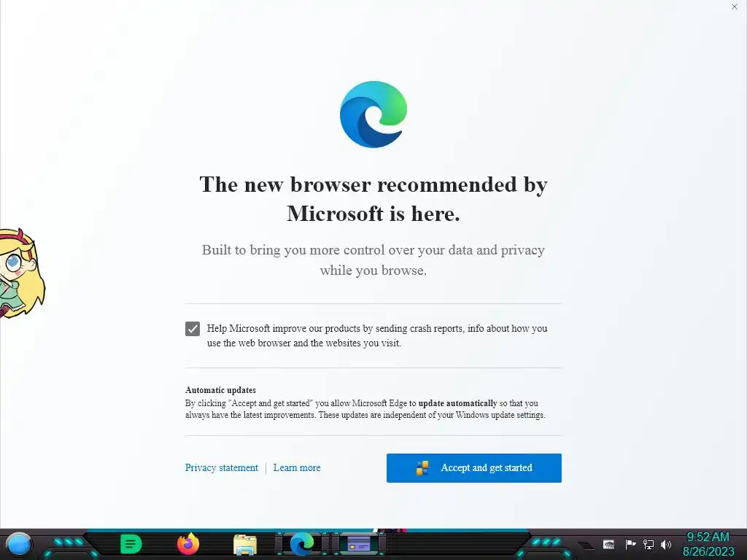This screenshot has height=560, width=747.
Task: Select the purple window taskbar button
Action: pos(359,544)
